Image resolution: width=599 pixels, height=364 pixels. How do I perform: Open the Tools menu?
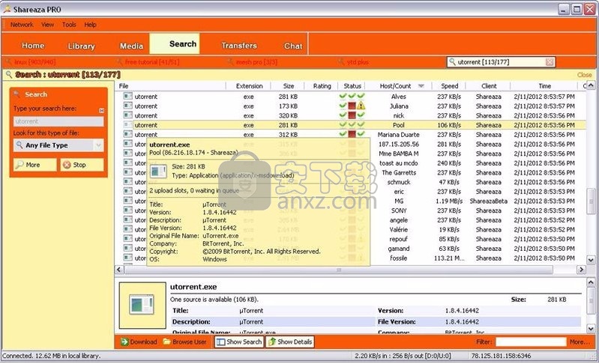point(69,25)
